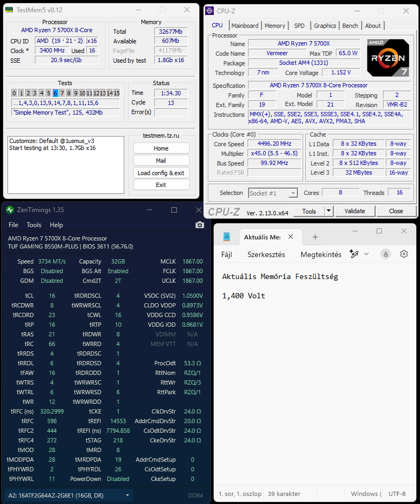Open the ZenTimings Tools menu

[x=34, y=225]
